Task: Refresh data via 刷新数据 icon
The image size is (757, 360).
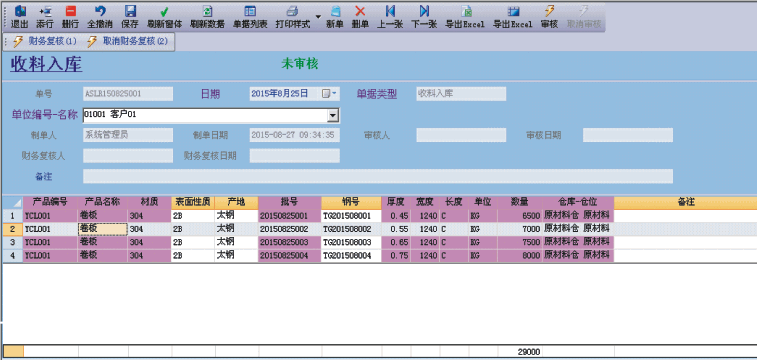Action: 207,16
